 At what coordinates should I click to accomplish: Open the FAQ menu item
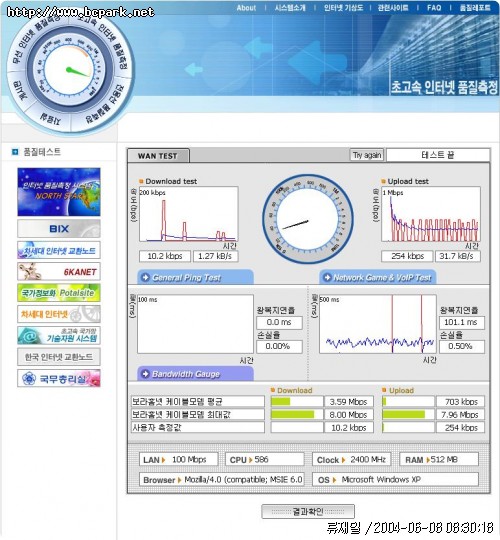click(x=434, y=8)
